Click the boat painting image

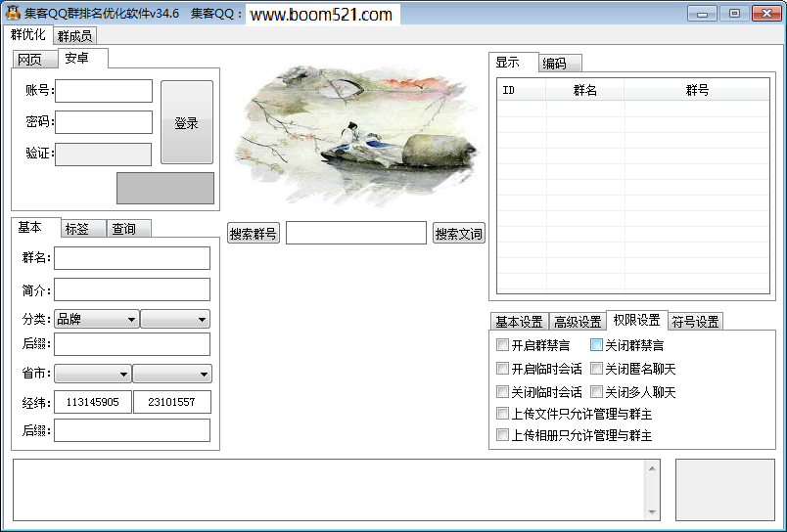point(356,134)
